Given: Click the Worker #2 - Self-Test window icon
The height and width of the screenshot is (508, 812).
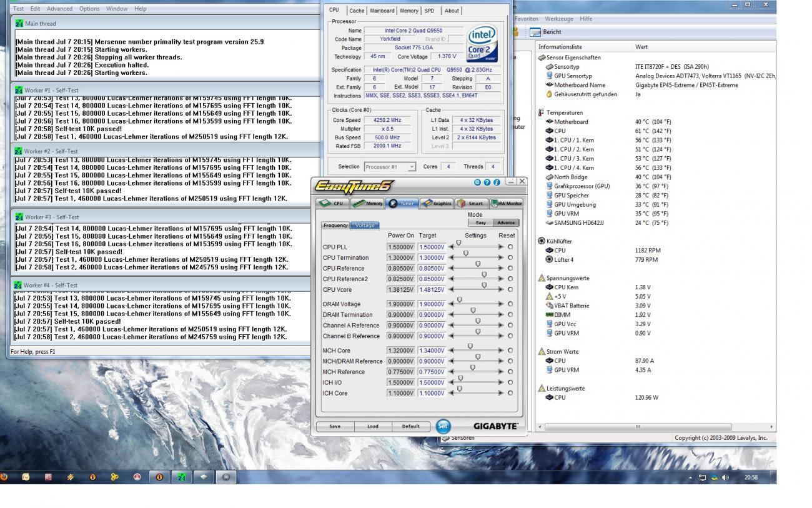Looking at the screenshot, I should click(x=19, y=151).
